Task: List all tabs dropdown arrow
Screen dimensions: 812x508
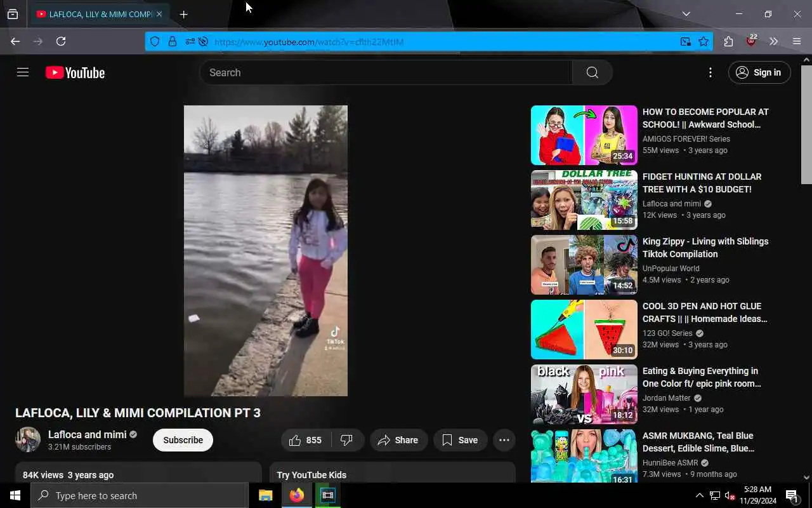Action: 686,14
